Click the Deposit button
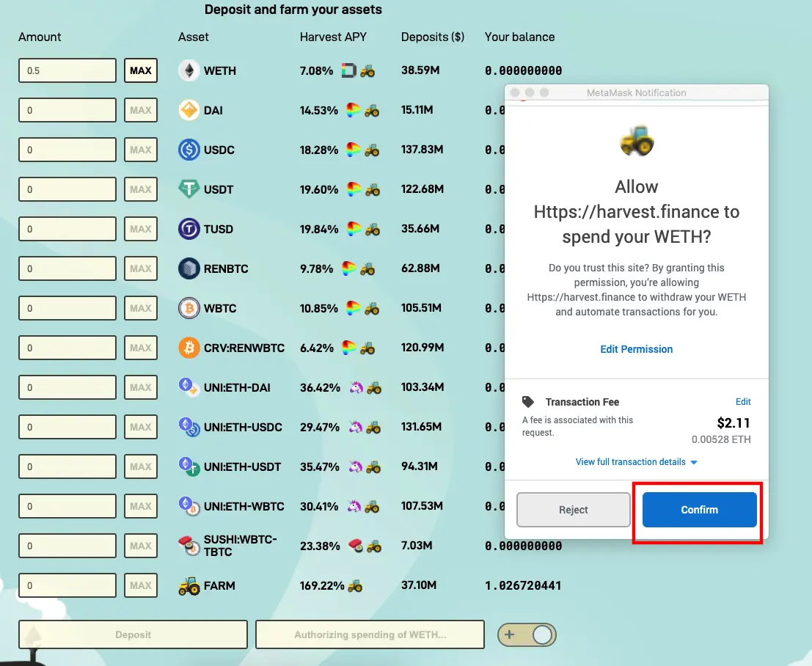Screen dimensions: 812x666 (133, 634)
